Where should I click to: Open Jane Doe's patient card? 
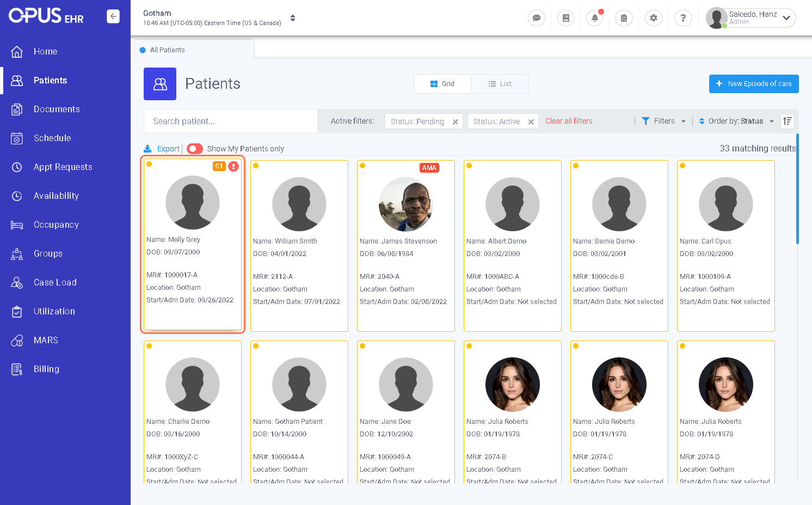pos(406,412)
